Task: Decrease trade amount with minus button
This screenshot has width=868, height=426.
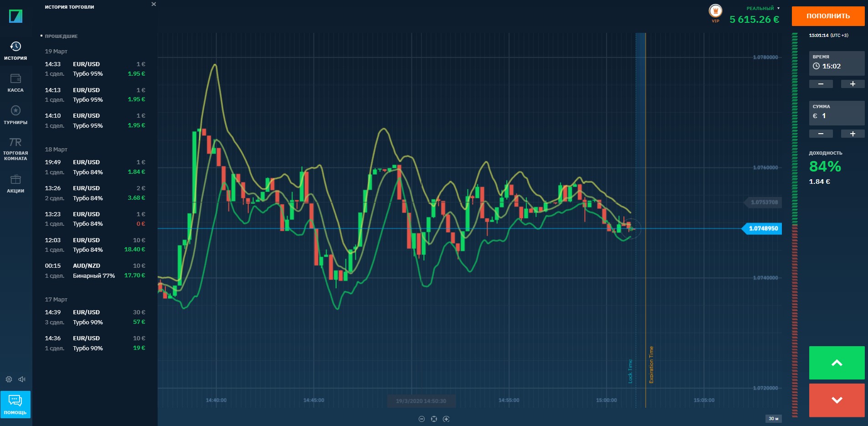Action: [x=821, y=134]
